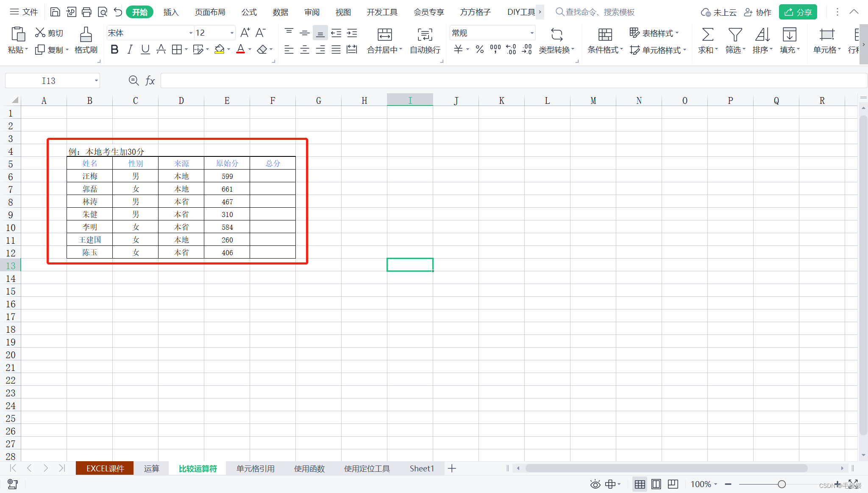Click the 未上云 cloud status button
The width and height of the screenshot is (868, 493).
coord(718,12)
